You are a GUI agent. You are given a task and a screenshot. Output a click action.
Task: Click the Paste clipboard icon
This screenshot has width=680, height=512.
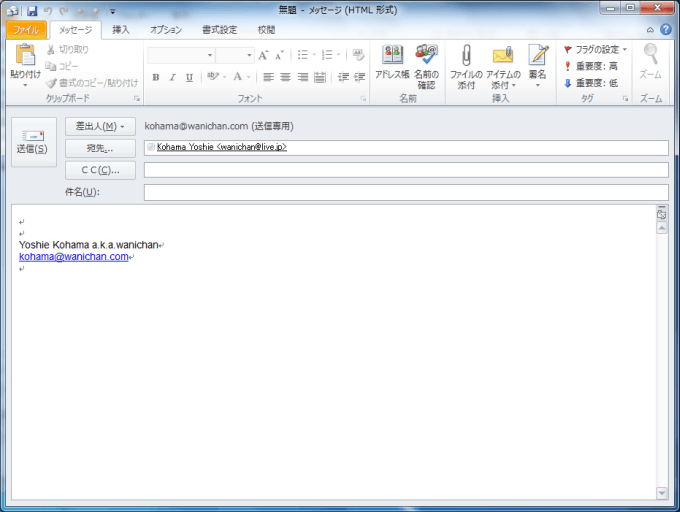pyautogui.click(x=26, y=55)
